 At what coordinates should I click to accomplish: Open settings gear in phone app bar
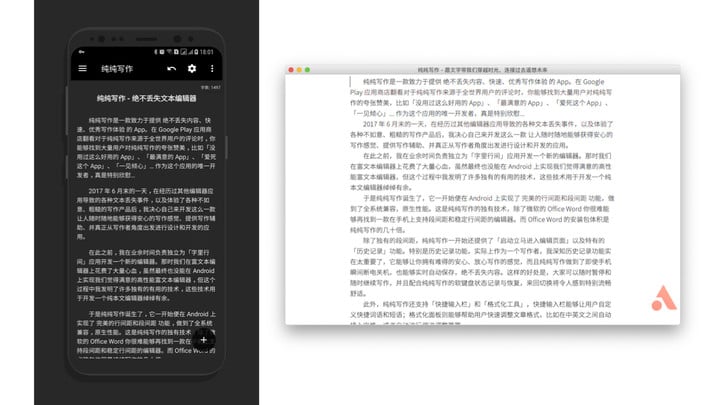(x=192, y=68)
